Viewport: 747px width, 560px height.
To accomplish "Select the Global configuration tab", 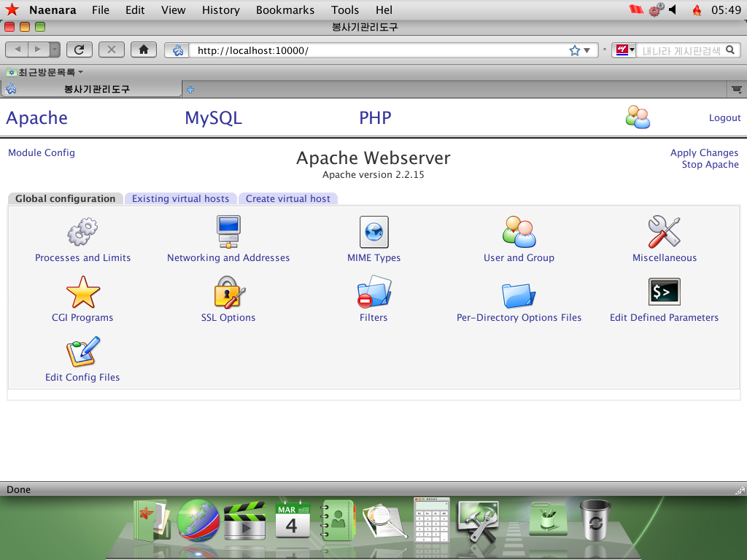I will [65, 198].
